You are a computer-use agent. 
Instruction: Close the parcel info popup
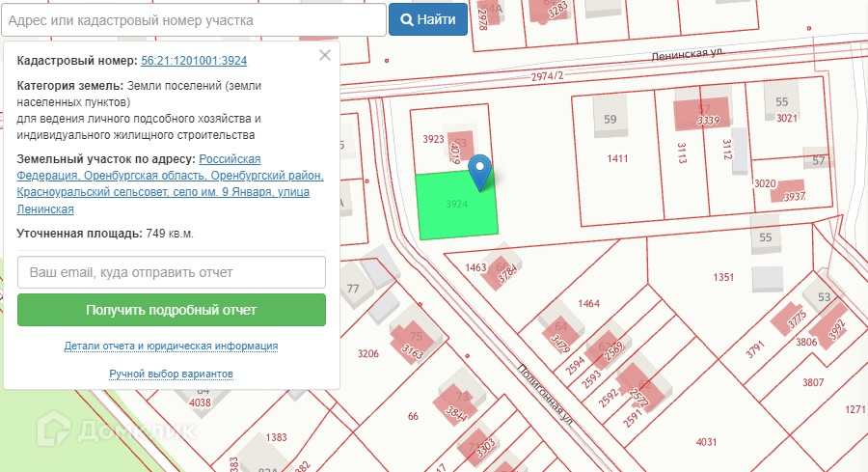pyautogui.click(x=325, y=55)
